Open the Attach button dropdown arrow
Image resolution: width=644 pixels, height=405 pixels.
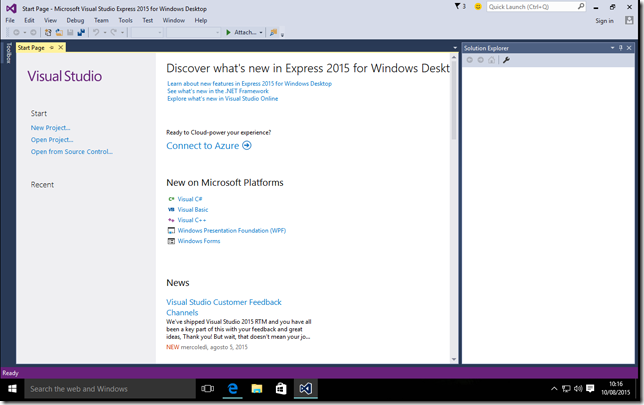(x=262, y=32)
